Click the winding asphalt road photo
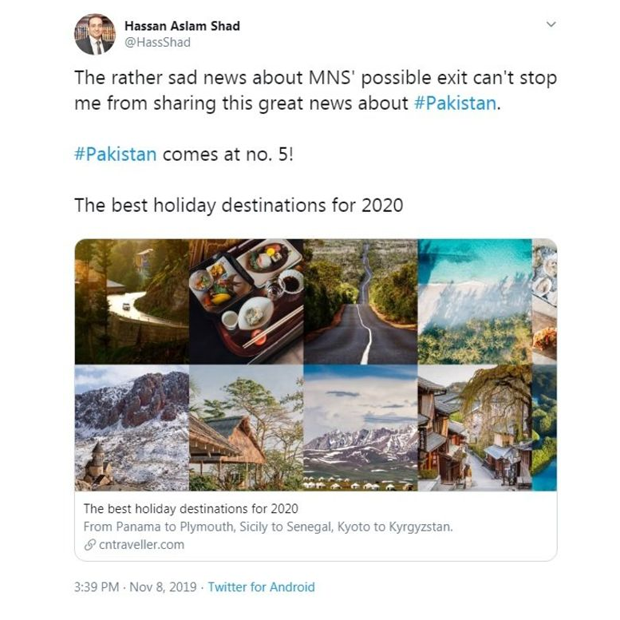Viewport: 620px width, 620px height. [x=361, y=301]
